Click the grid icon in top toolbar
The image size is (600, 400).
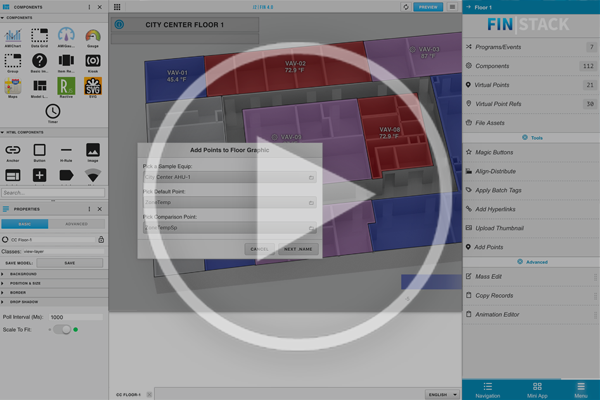tap(117, 7)
